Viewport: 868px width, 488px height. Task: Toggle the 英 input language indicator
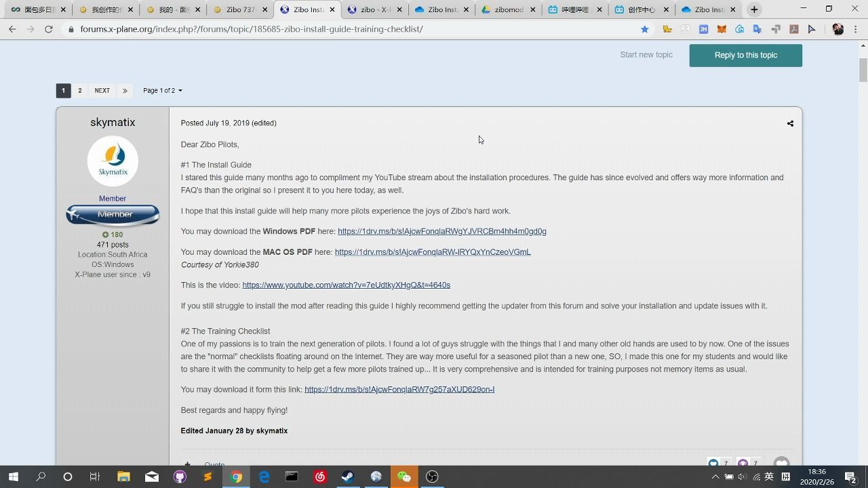tap(769, 476)
